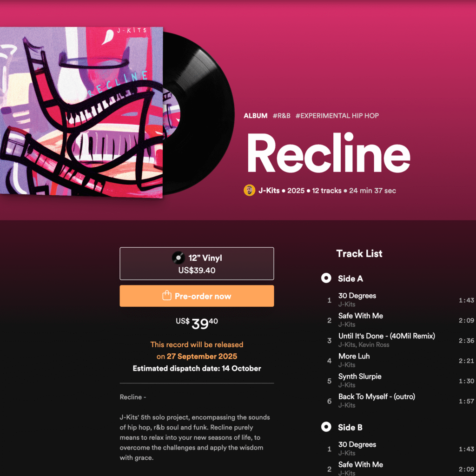476x476 pixels.
Task: Click the shopping bag icon on Pre-order button
Action: (x=167, y=295)
